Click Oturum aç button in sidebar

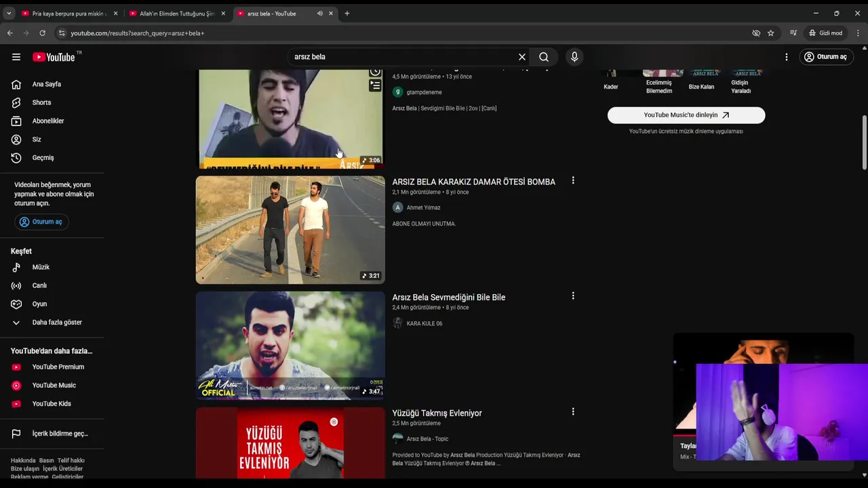tap(41, 222)
